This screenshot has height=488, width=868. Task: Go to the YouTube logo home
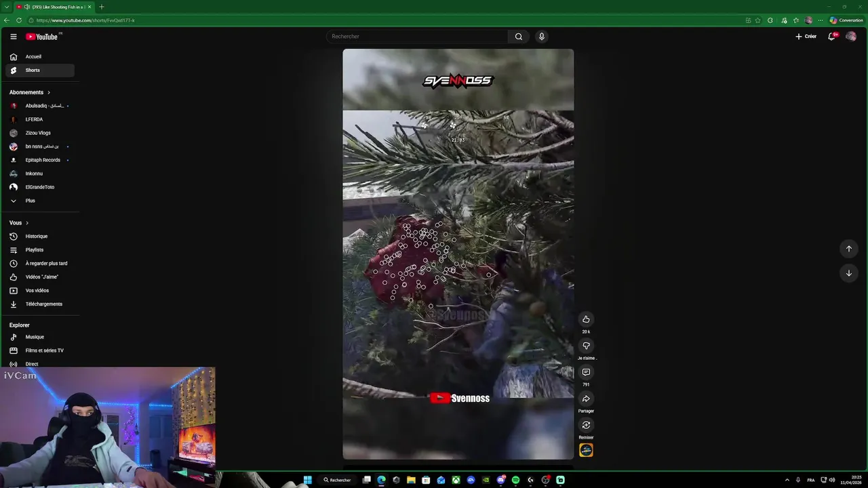[x=42, y=37]
